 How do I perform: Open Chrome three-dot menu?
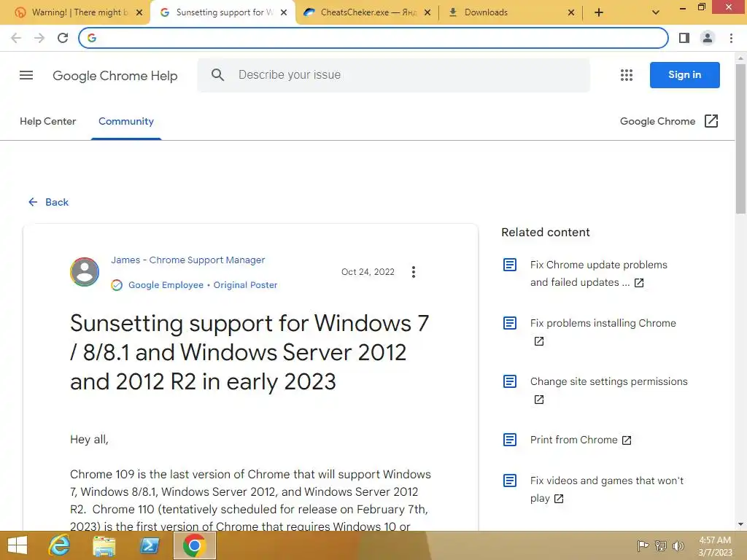click(x=731, y=38)
